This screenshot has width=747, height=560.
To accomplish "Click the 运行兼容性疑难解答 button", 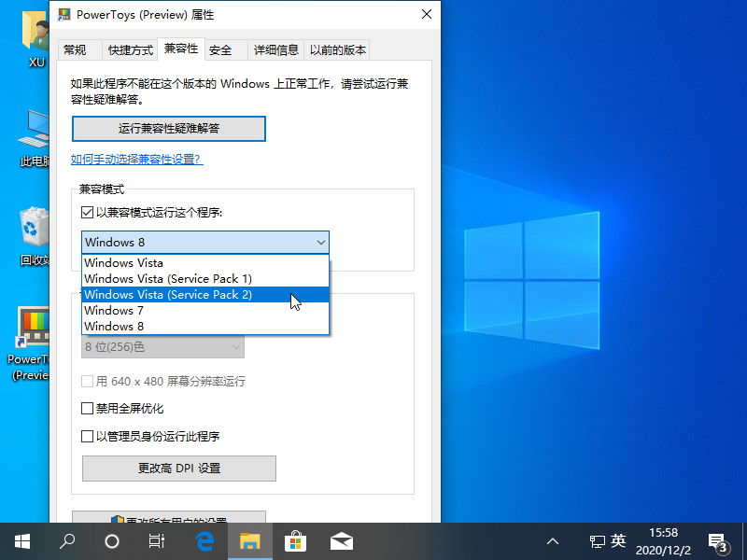I will click(169, 128).
